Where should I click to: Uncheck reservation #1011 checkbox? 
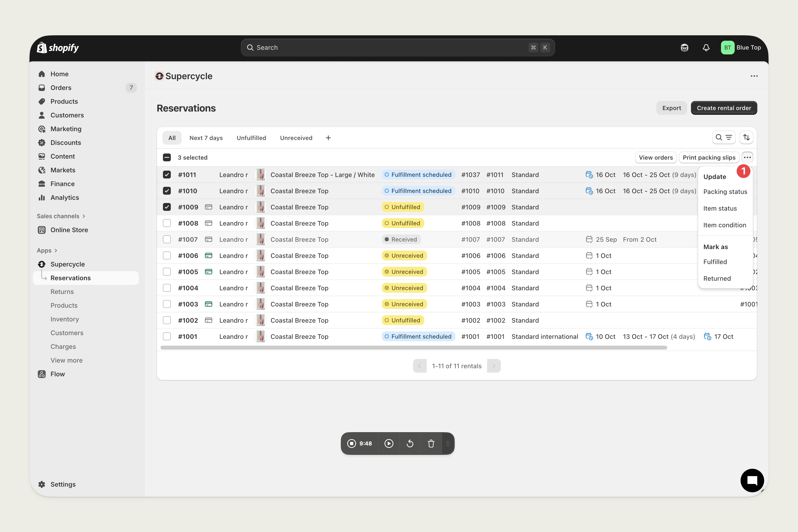click(x=167, y=175)
